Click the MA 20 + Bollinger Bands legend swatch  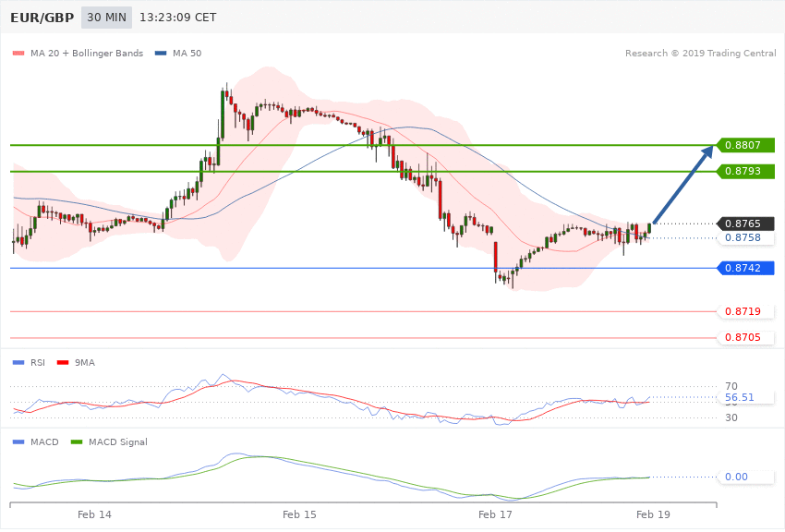point(18,53)
